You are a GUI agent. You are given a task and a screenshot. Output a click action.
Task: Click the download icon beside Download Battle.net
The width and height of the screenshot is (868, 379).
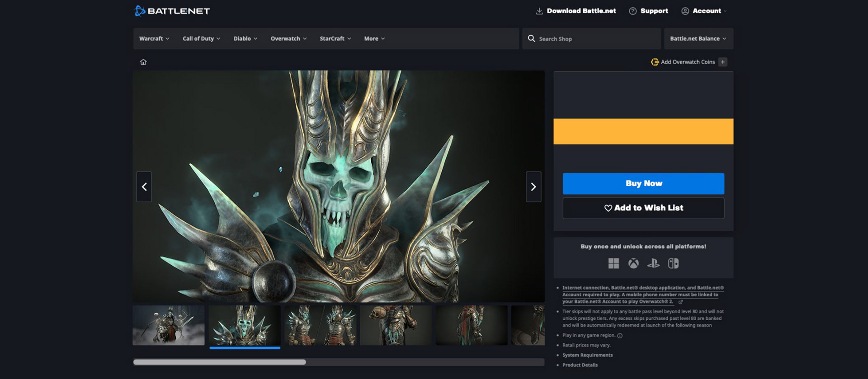(539, 11)
